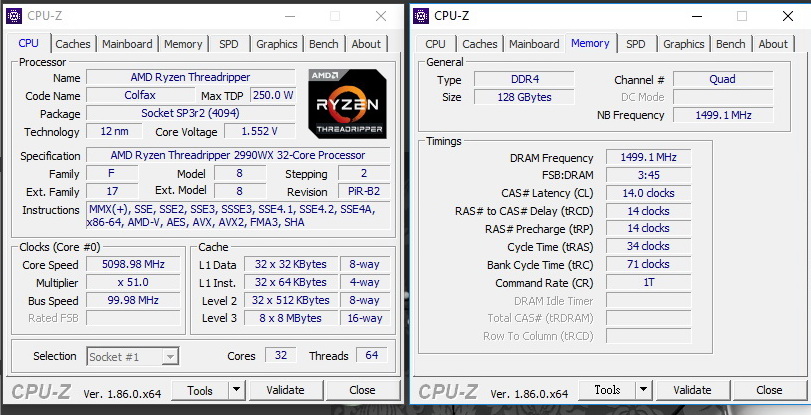
Task: Expand Tools dropdown arrow in right window
Action: pyautogui.click(x=643, y=391)
